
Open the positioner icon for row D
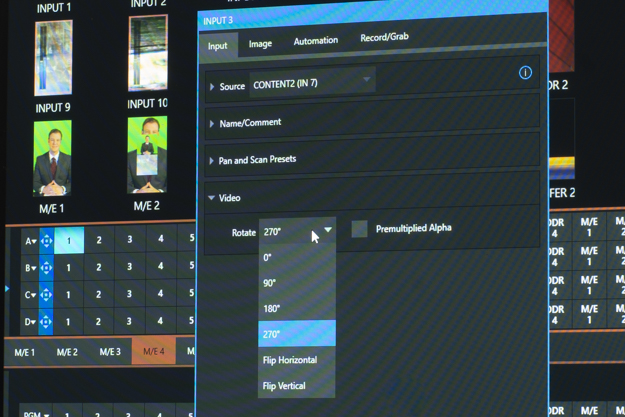pyautogui.click(x=46, y=322)
